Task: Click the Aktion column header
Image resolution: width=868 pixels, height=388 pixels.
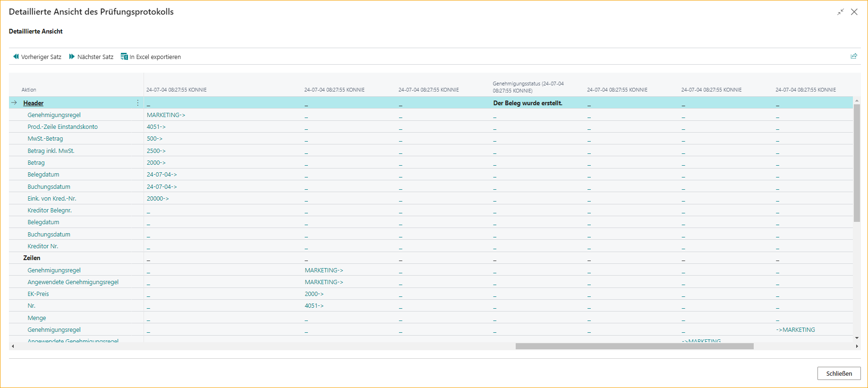Action: (29, 90)
